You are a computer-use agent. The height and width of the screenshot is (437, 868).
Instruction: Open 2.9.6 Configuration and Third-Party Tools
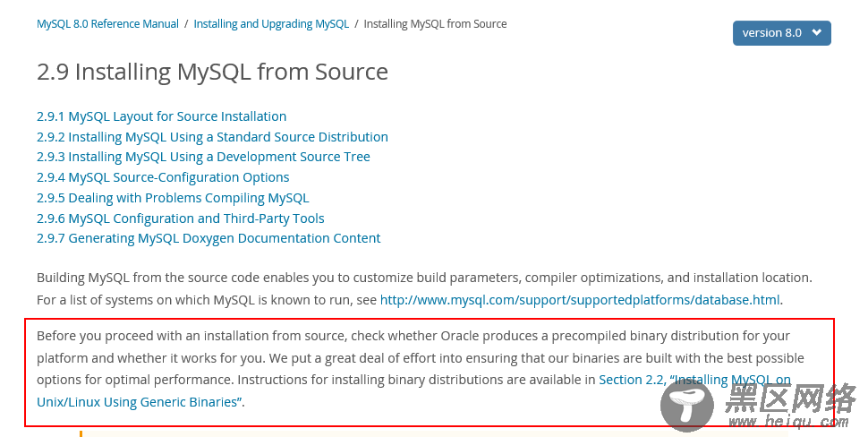coord(181,218)
